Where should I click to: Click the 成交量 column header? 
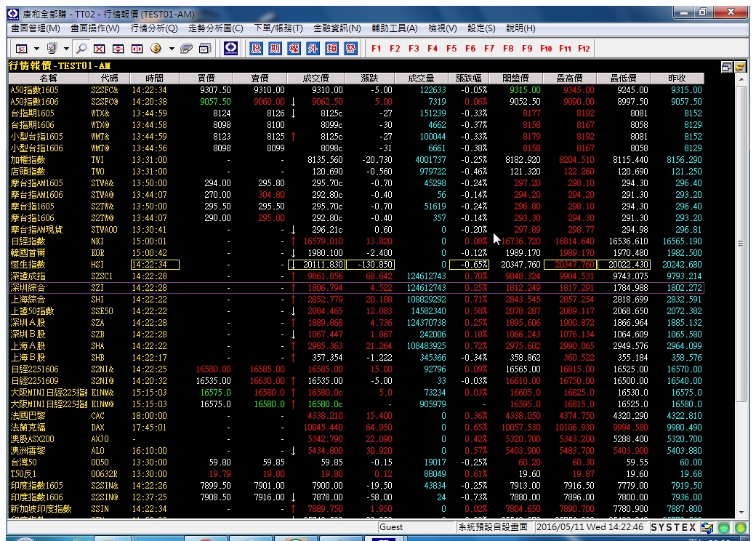pos(421,78)
